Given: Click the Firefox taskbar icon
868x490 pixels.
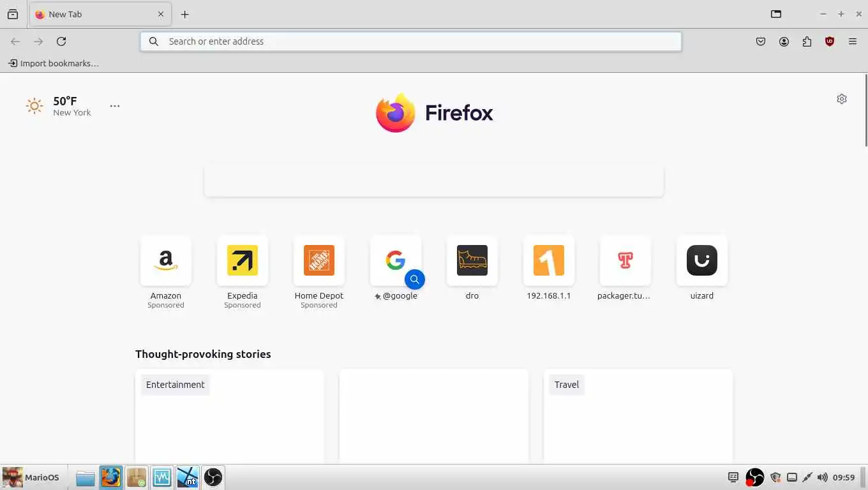Looking at the screenshot, I should [x=110, y=477].
